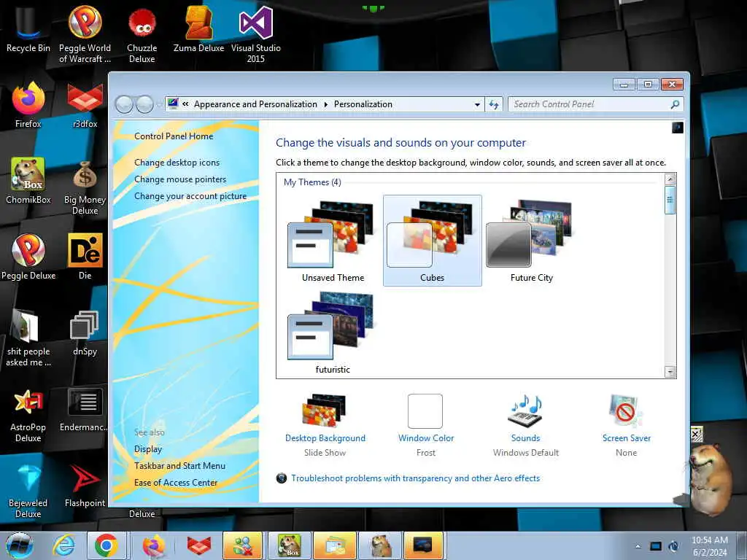Open Taskbar and Start Menu link
The image size is (747, 560).
pos(179,466)
